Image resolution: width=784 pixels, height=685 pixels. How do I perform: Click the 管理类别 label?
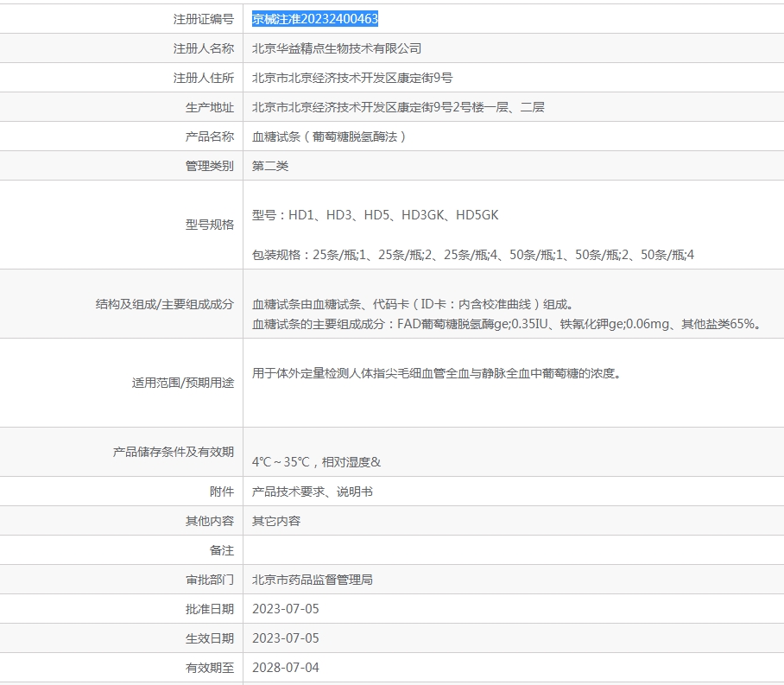(x=210, y=166)
